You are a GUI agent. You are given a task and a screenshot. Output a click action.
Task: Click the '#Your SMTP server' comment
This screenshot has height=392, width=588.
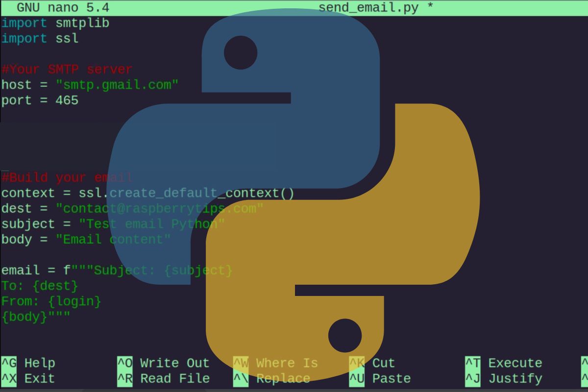67,69
